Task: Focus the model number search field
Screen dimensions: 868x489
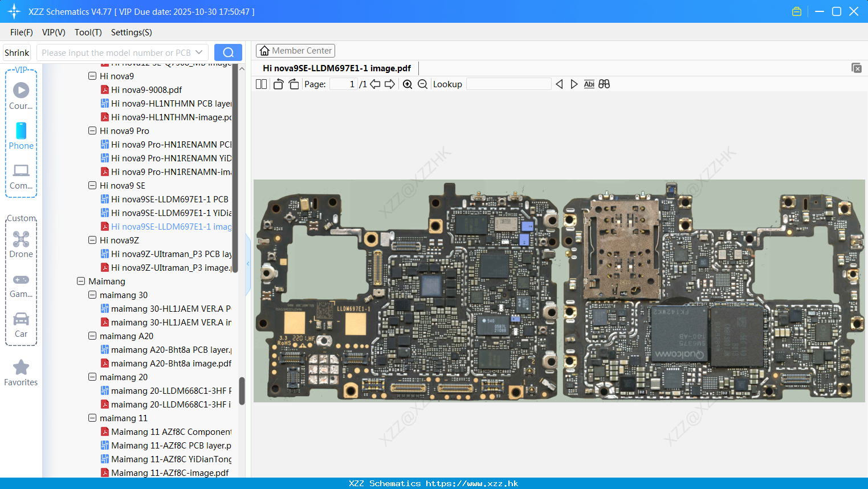Action: coord(116,52)
